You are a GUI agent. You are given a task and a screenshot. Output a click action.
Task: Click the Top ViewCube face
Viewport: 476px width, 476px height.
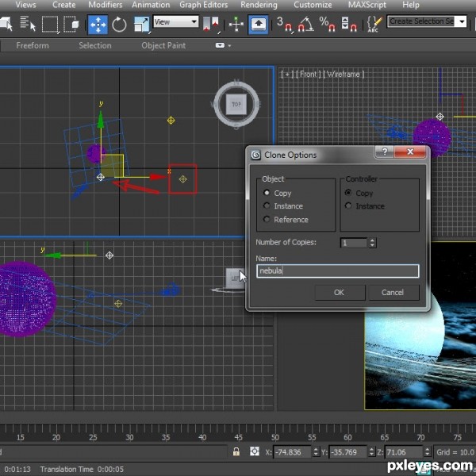(236, 105)
